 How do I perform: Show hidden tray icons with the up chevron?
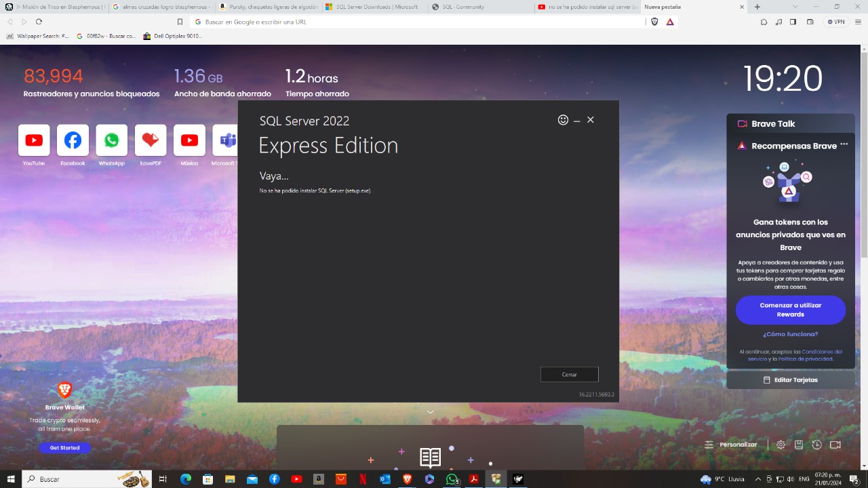coord(757,479)
